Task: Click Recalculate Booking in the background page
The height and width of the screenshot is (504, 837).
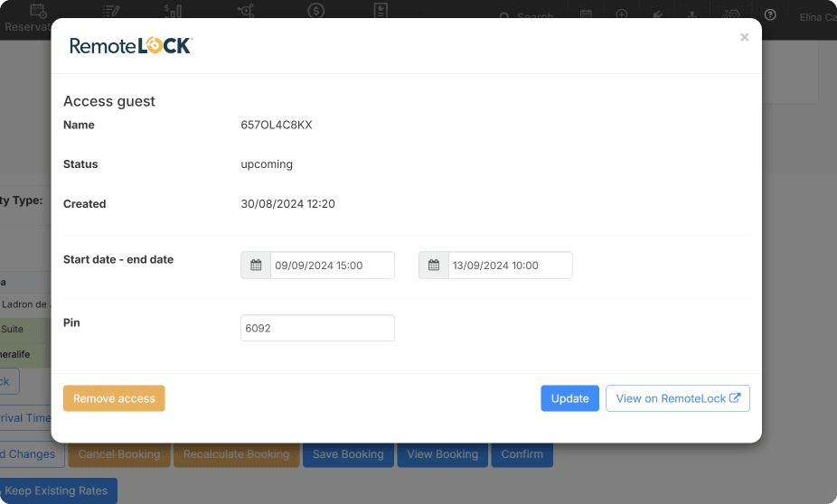Action: tap(237, 454)
